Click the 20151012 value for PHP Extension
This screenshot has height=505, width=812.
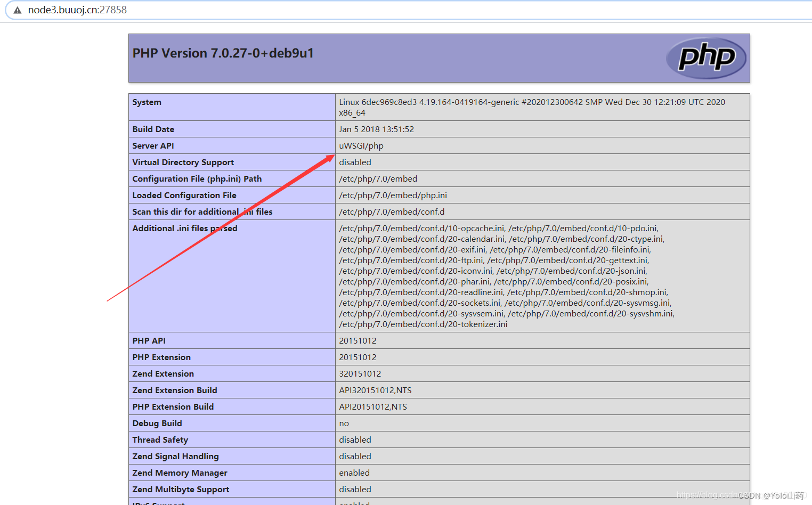pos(358,357)
